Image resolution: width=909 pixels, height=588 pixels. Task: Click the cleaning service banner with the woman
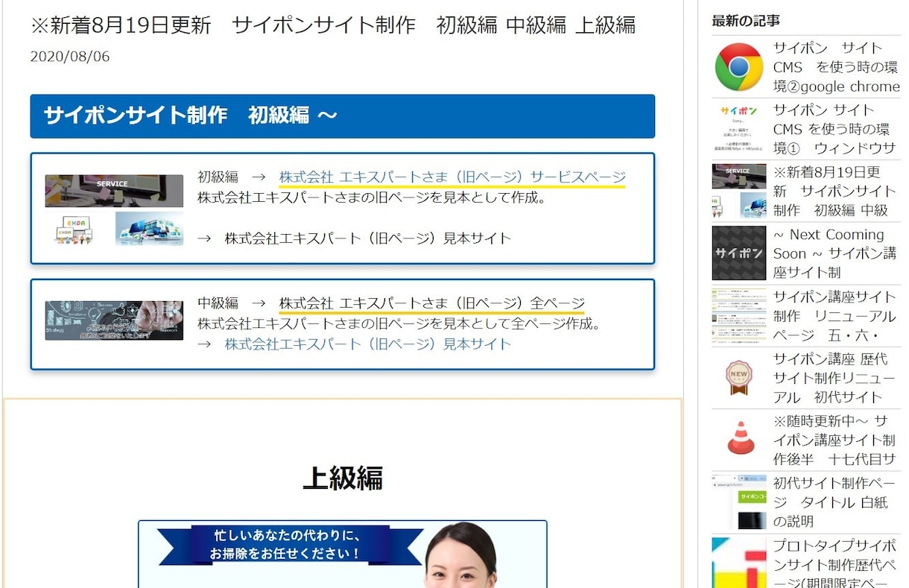coord(343,554)
